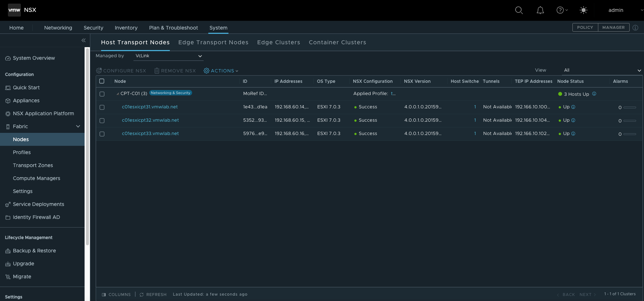Click alarms bar for c01esxicpt32 row
644x301 pixels.
point(630,121)
